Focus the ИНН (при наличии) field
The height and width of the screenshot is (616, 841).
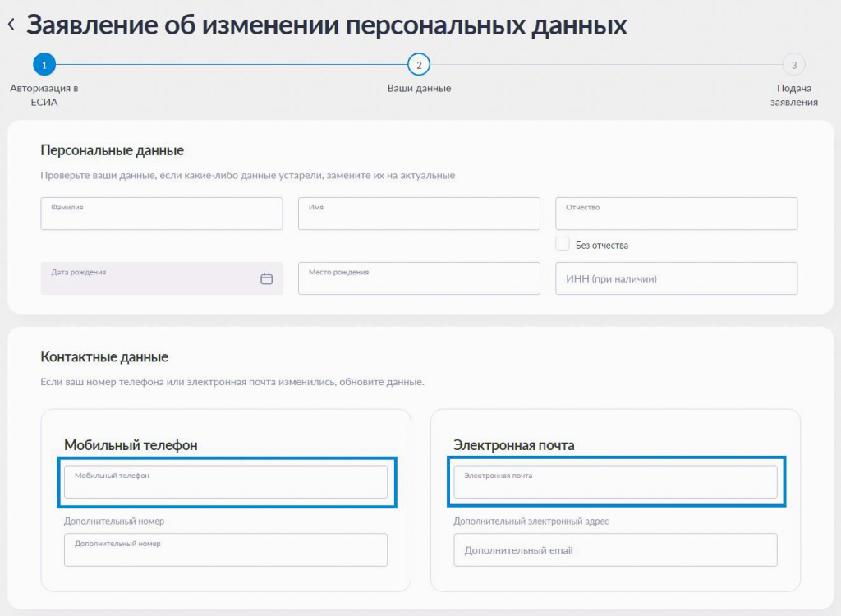[x=676, y=278]
